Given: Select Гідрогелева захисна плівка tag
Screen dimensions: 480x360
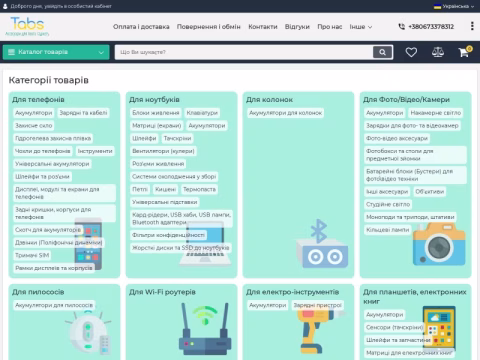Looking at the screenshot, I should click(x=53, y=138).
